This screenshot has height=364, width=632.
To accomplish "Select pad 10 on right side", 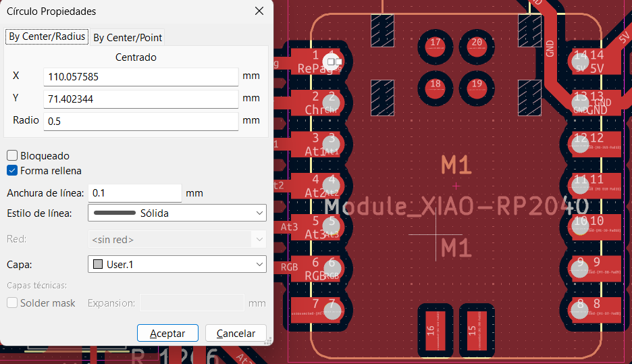I will pos(594,227).
